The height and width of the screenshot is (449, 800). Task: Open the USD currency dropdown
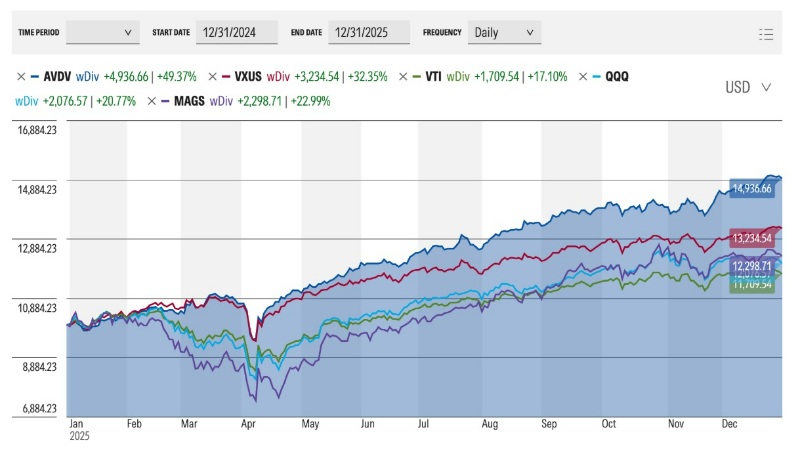coord(747,87)
